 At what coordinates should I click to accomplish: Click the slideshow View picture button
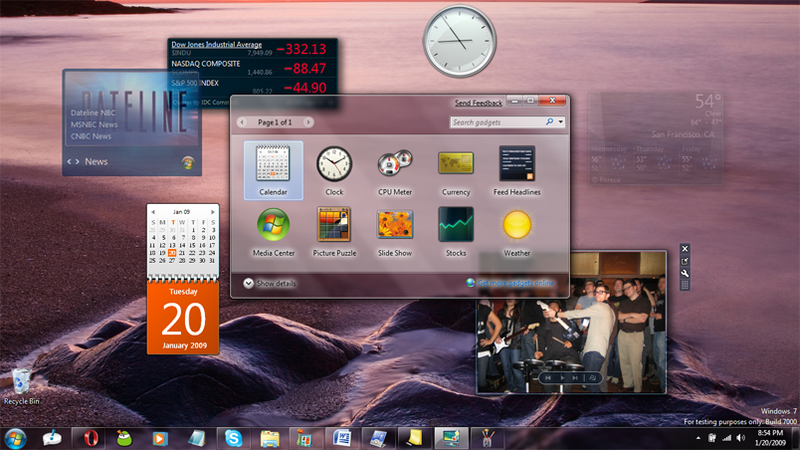pyautogui.click(x=592, y=378)
